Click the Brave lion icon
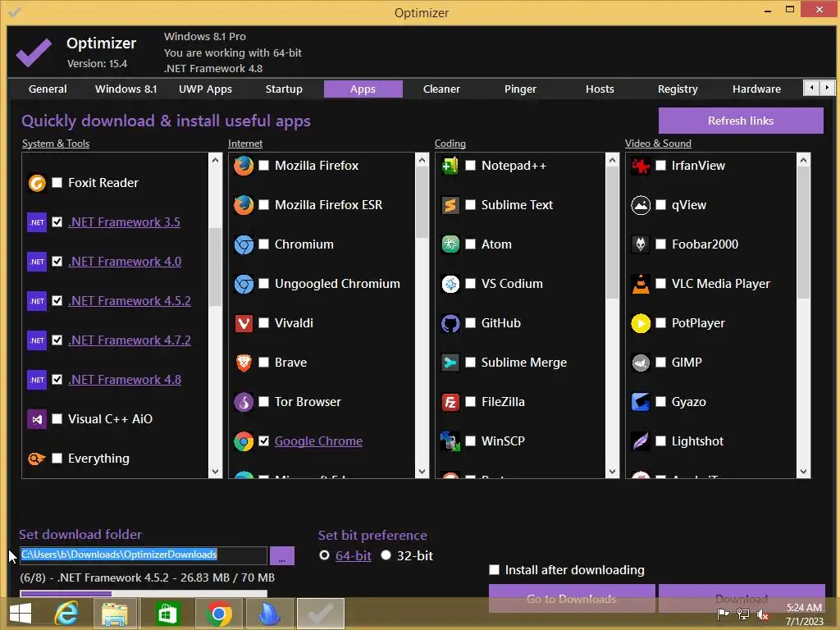This screenshot has width=840, height=630. click(244, 363)
